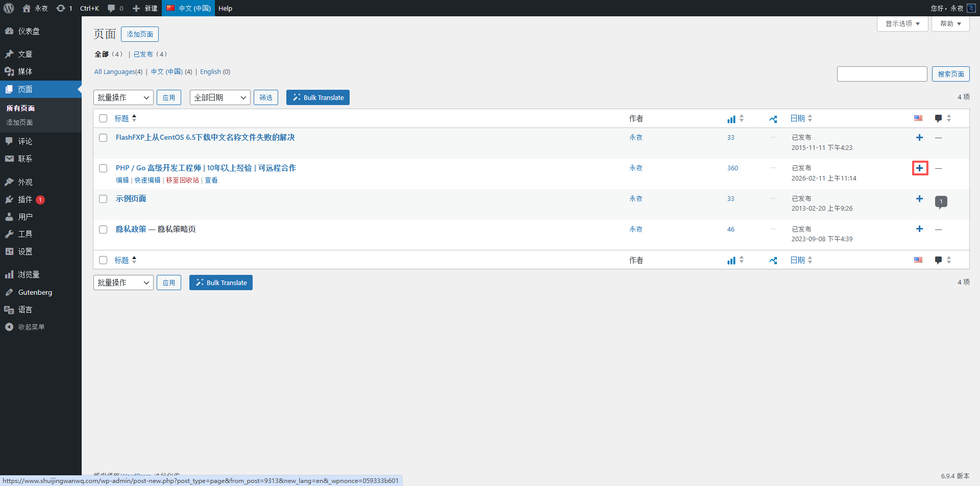Viewport: 980px width, 486px height.
Task: Click the US flag icon in footer row
Action: (x=918, y=260)
